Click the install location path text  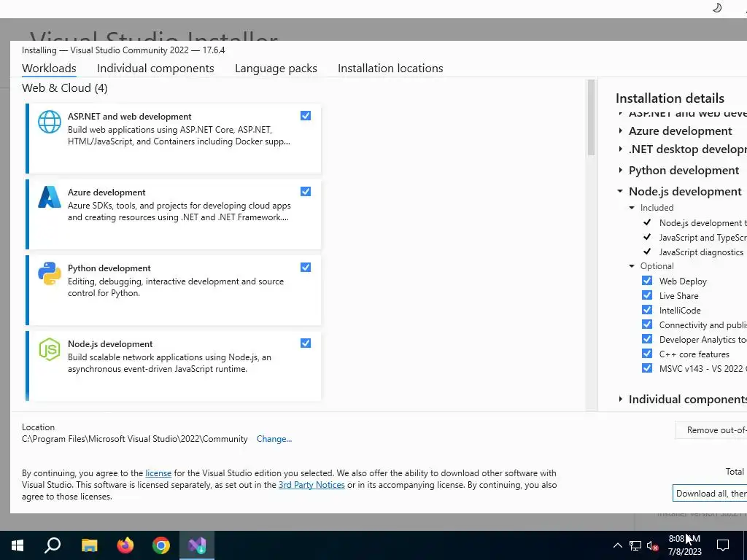[135, 439]
